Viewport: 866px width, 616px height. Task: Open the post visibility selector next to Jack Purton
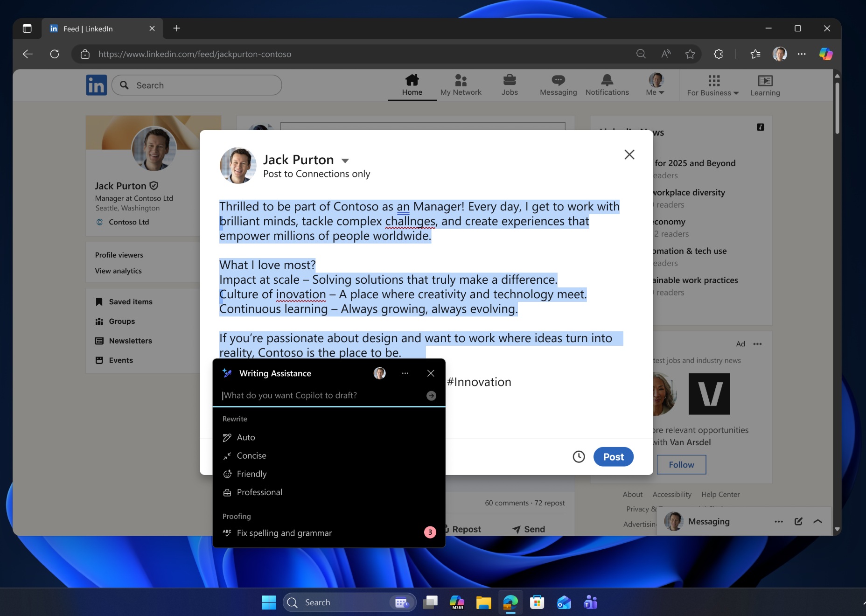pos(344,160)
